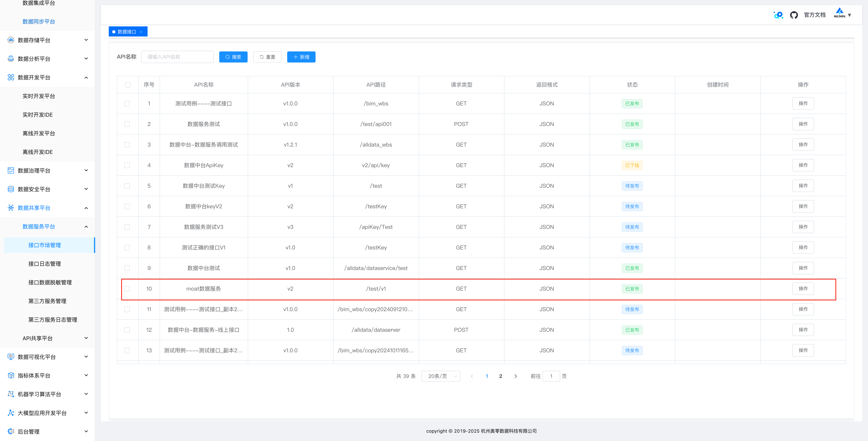Go to 第三方服务管理 menu item
Screen dimensions: 868x441
pyautogui.click(x=47, y=301)
